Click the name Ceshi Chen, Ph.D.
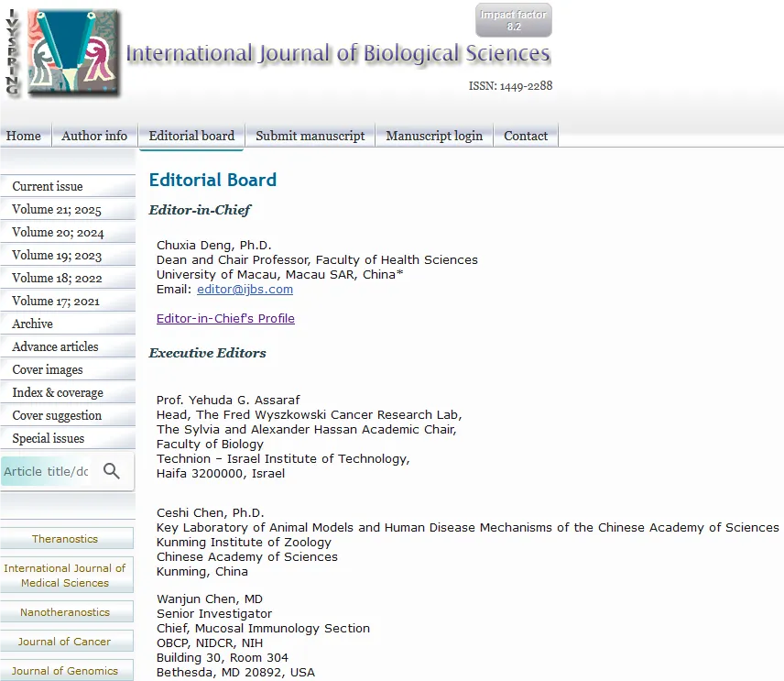 coord(211,513)
